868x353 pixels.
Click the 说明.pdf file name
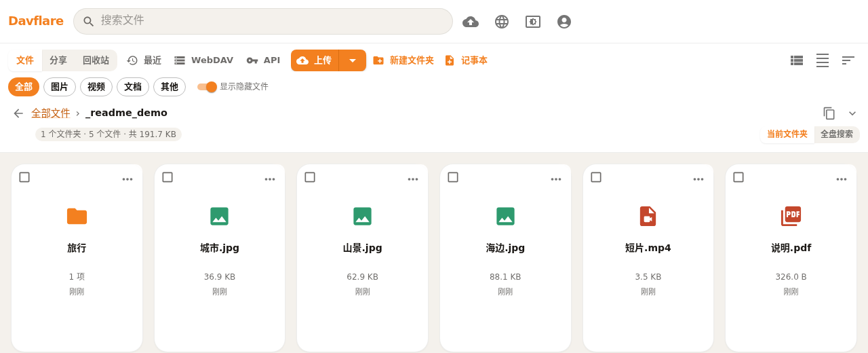[x=791, y=248]
